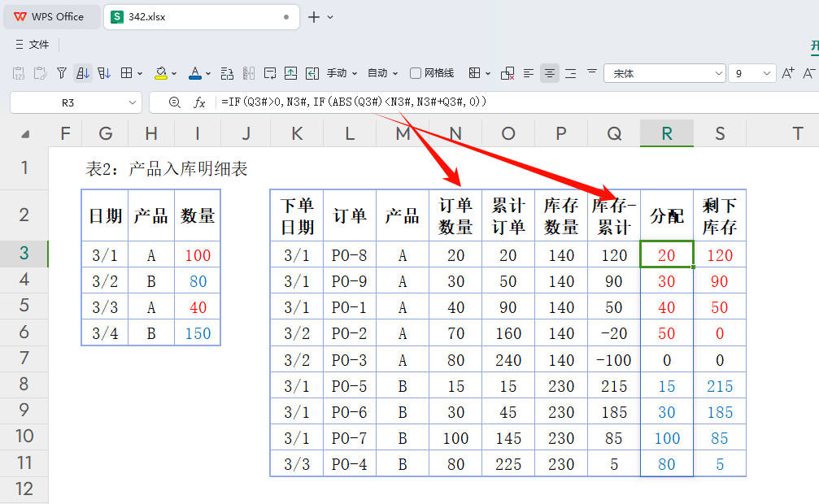Center align text horizontally
Viewport: 819px width, 504px height.
click(x=550, y=73)
